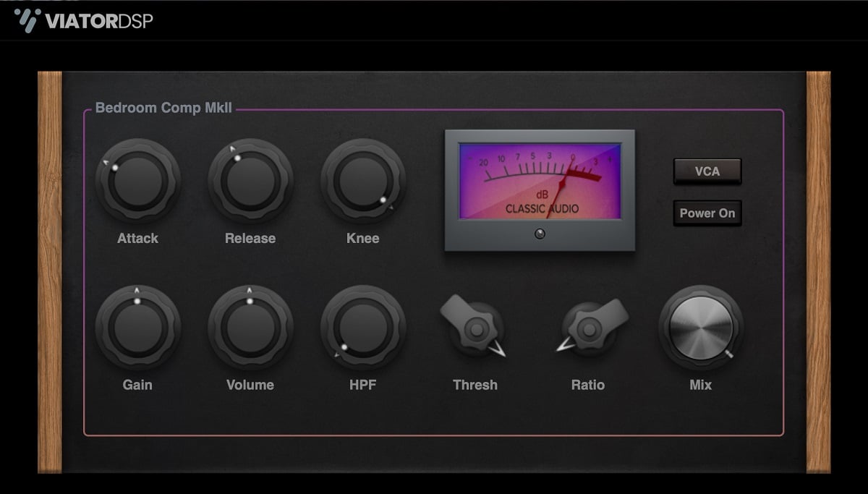Click the Knee label

tap(363, 238)
